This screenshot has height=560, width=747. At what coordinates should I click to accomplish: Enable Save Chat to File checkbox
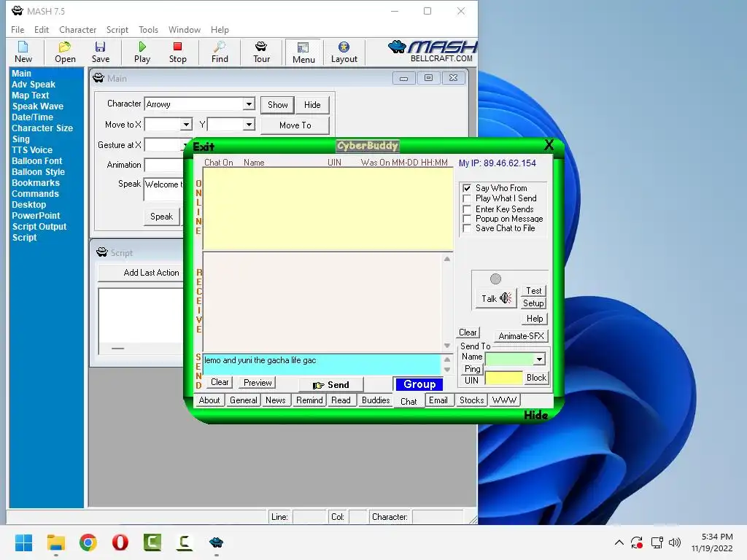pos(467,228)
